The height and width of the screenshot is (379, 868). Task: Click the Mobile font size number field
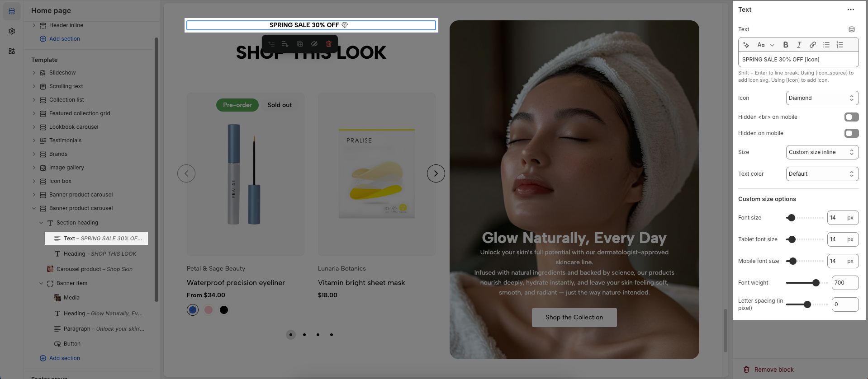843,261
